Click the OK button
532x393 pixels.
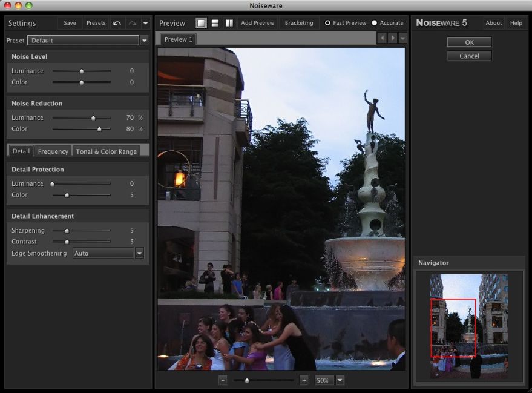click(469, 42)
